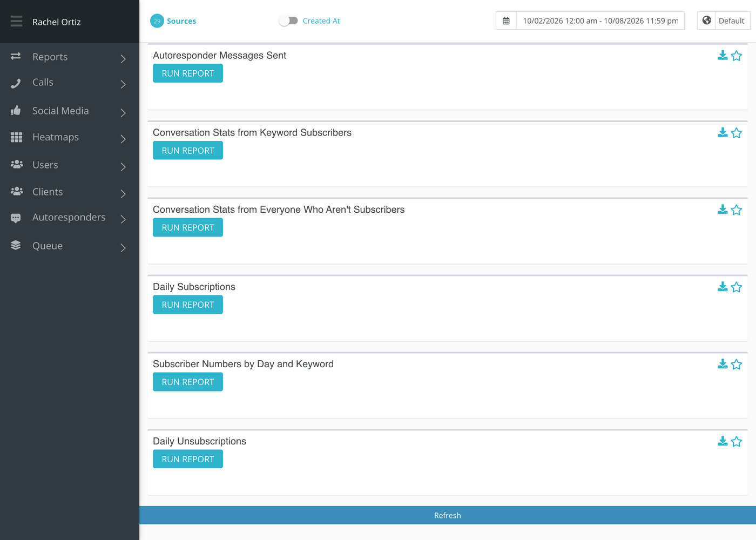This screenshot has height=540, width=756.
Task: Click the Rachel Ortiz account name
Action: click(x=57, y=22)
